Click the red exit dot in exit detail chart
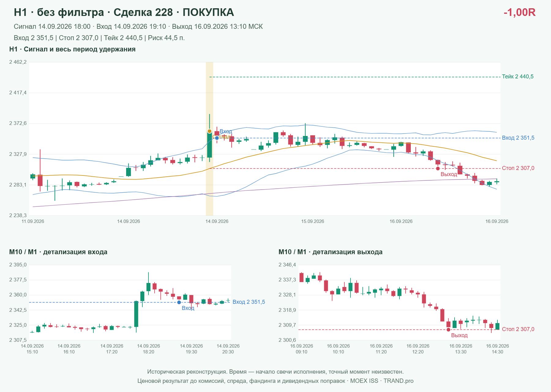The height and width of the screenshot is (392, 551). click(448, 330)
